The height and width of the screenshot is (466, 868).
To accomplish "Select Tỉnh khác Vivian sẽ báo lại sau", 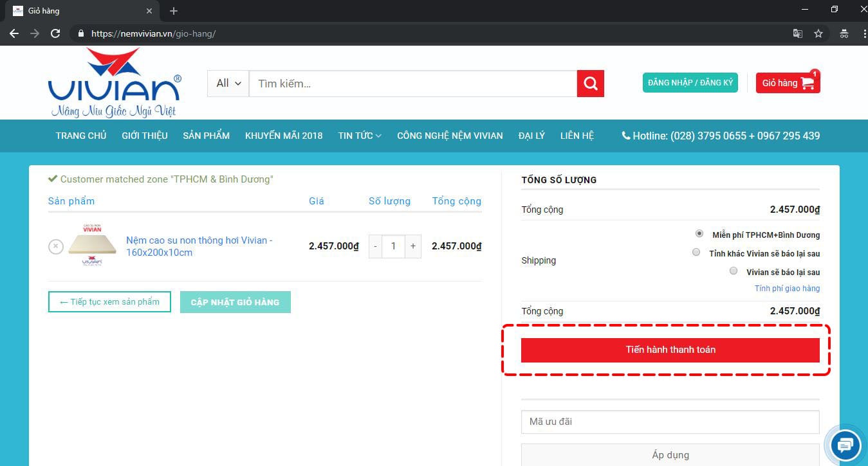I will click(696, 253).
